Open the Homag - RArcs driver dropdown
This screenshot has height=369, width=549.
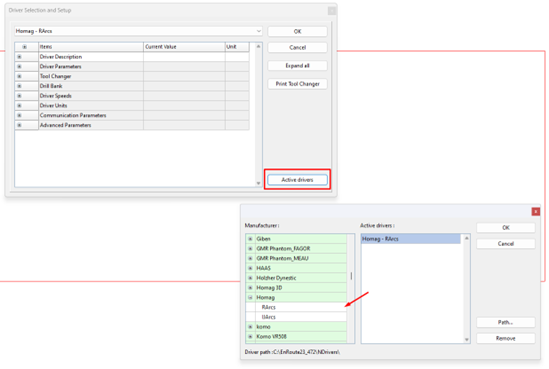(x=258, y=31)
